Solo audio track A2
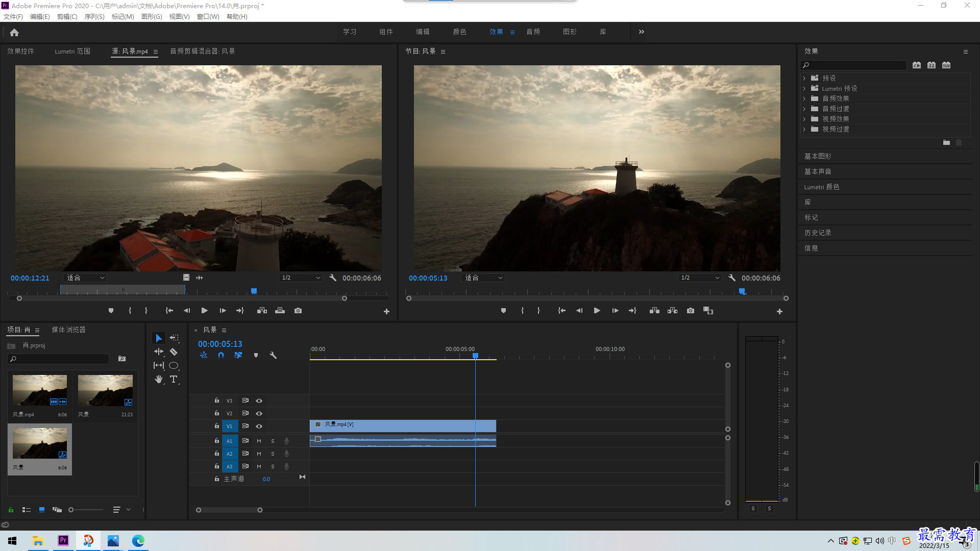Screen dimensions: 980x551 pos(273,454)
